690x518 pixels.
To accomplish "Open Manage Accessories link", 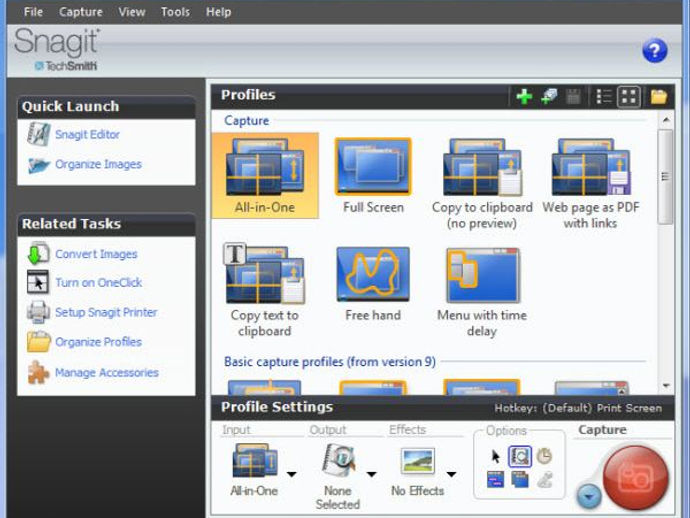I will [x=106, y=373].
